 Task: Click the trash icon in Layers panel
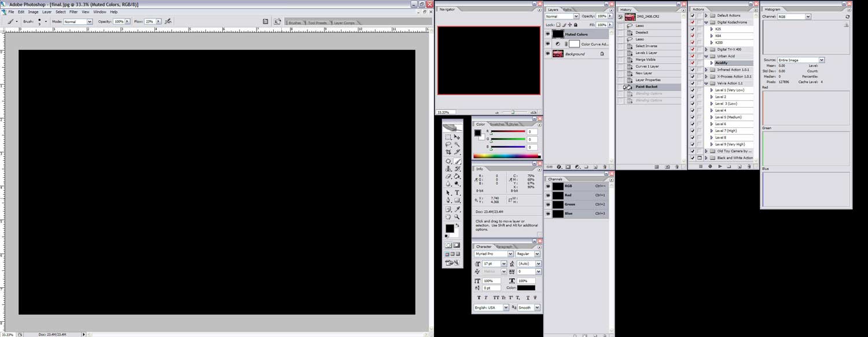tap(605, 167)
